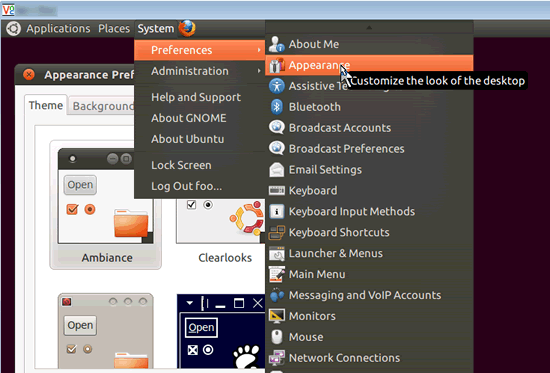Click the About Me user icon
Screen dimensions: 550x373
point(276,44)
